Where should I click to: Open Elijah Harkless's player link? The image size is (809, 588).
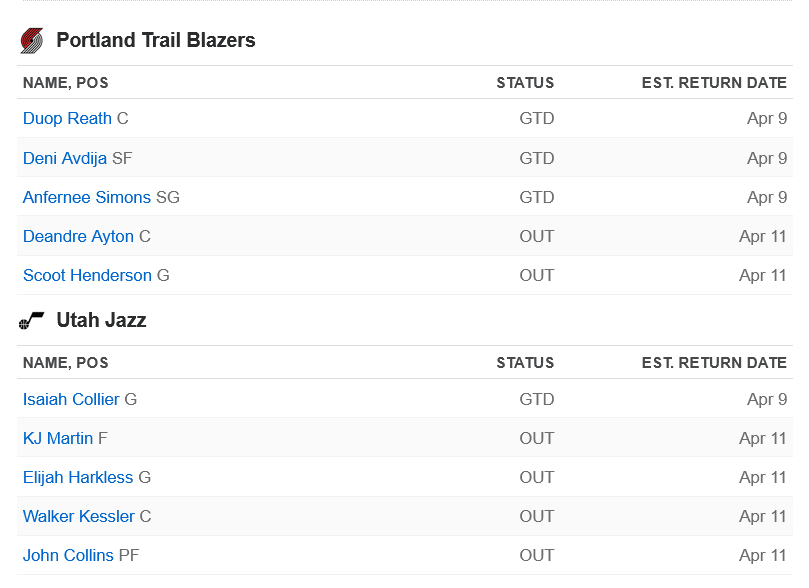(x=78, y=478)
